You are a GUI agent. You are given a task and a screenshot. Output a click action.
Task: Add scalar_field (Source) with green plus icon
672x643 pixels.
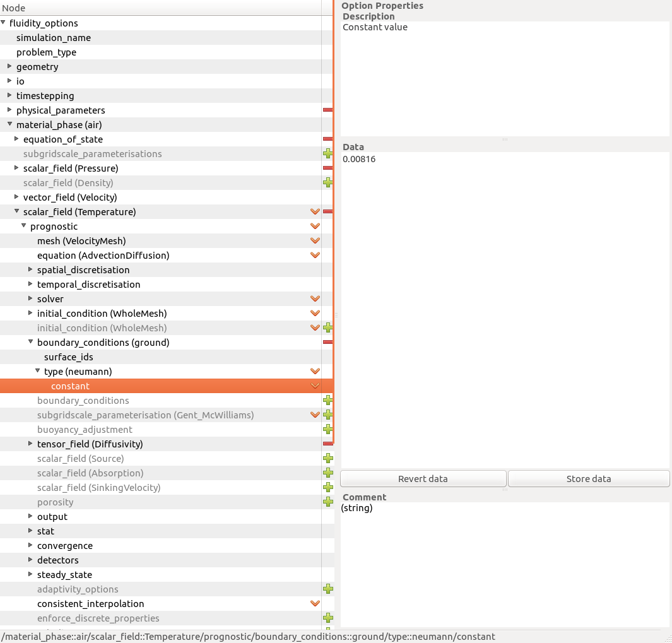[x=328, y=458]
